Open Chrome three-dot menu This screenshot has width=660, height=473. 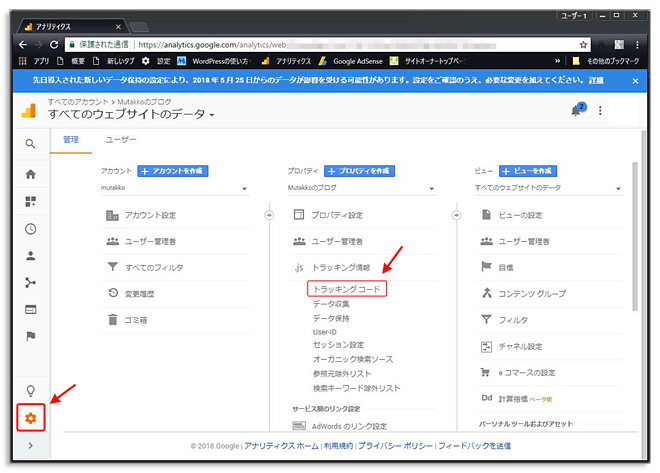tap(637, 45)
